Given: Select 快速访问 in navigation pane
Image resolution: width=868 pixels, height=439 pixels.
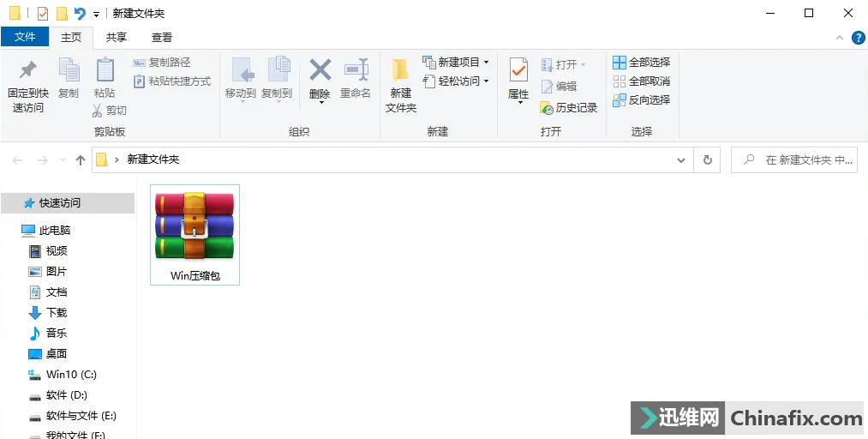Looking at the screenshot, I should (x=68, y=203).
